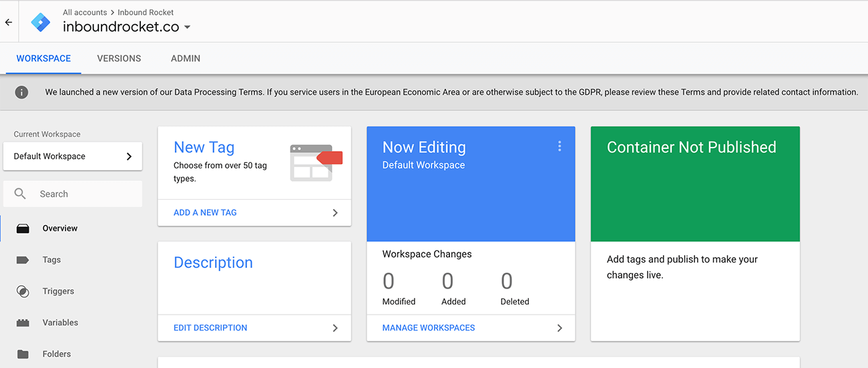Click the back arrow icon
Viewport: 868px width, 368px height.
[9, 22]
